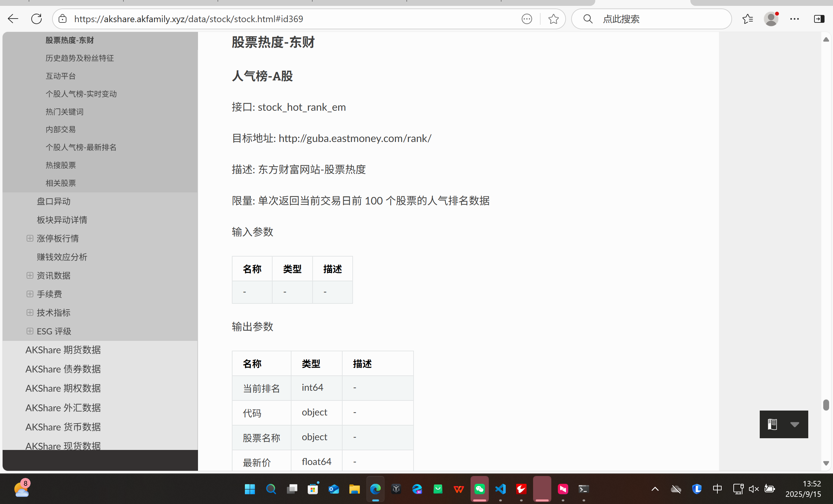Show hidden system tray icons
This screenshot has width=833, height=504.
(x=655, y=489)
